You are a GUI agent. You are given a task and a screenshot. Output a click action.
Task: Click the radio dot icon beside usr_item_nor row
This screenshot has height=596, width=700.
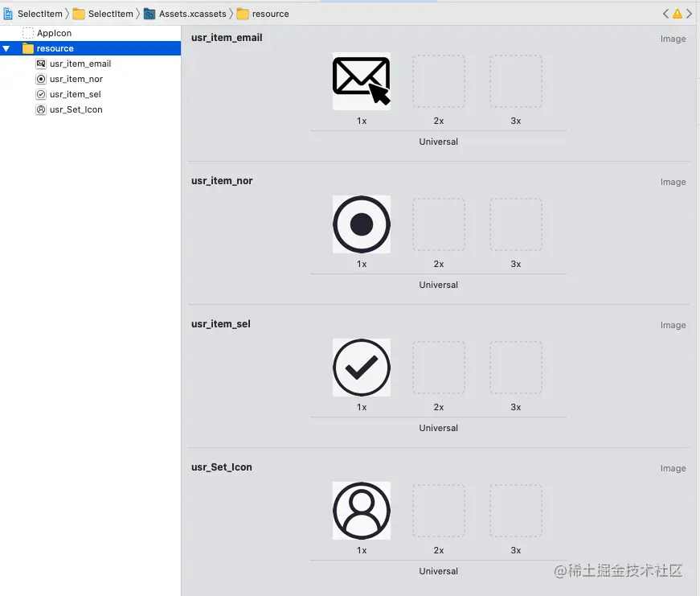pos(41,79)
